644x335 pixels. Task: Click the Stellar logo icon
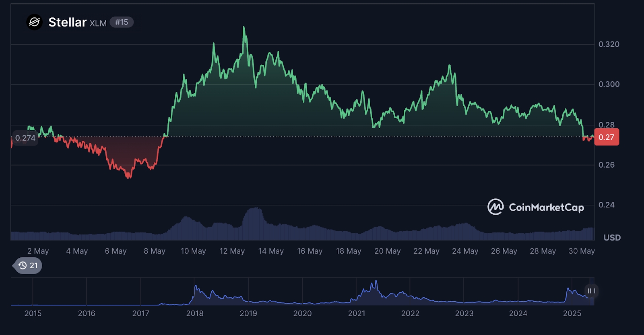35,22
